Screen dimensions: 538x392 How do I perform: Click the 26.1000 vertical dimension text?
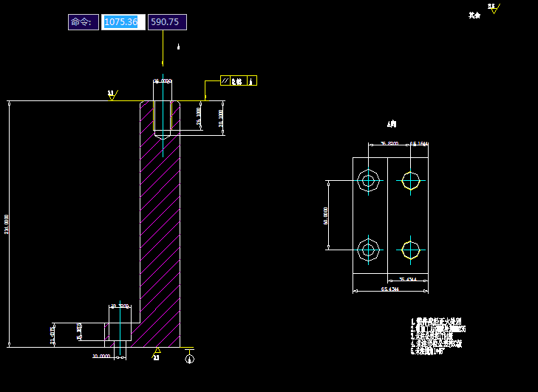199,116
